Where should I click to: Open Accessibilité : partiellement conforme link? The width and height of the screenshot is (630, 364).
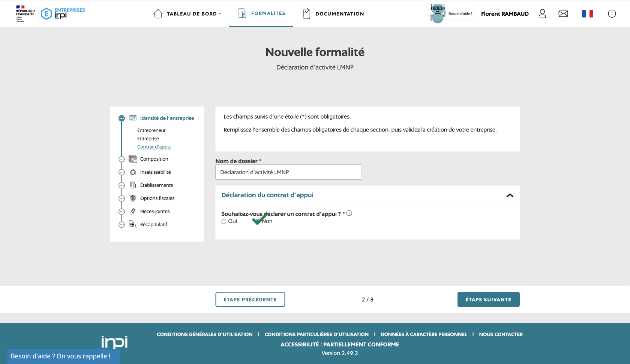tap(340, 345)
